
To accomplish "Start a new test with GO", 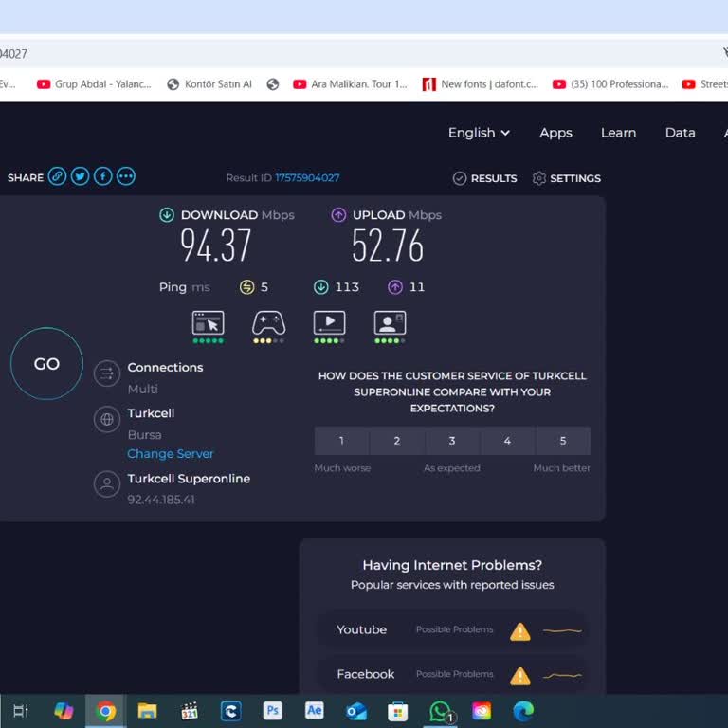I will coord(46,364).
